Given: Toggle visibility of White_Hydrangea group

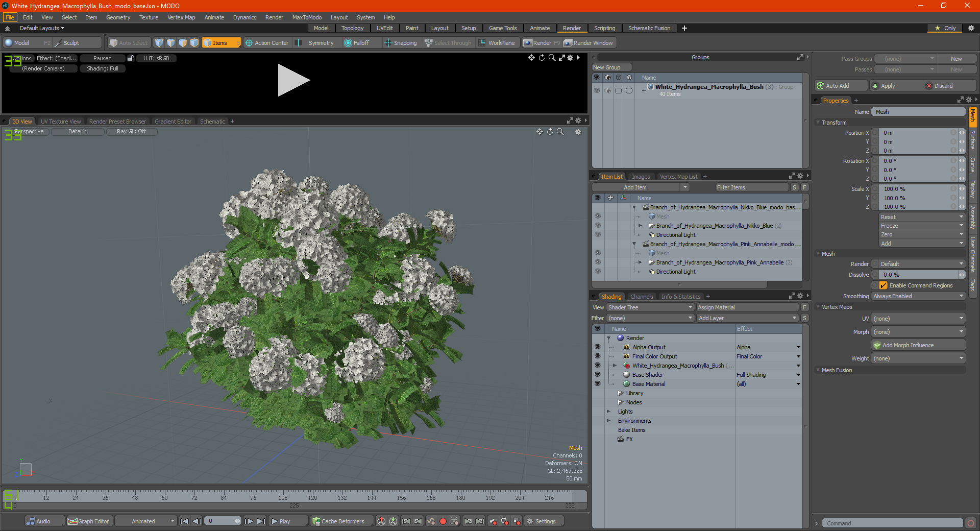Looking at the screenshot, I should 597,90.
